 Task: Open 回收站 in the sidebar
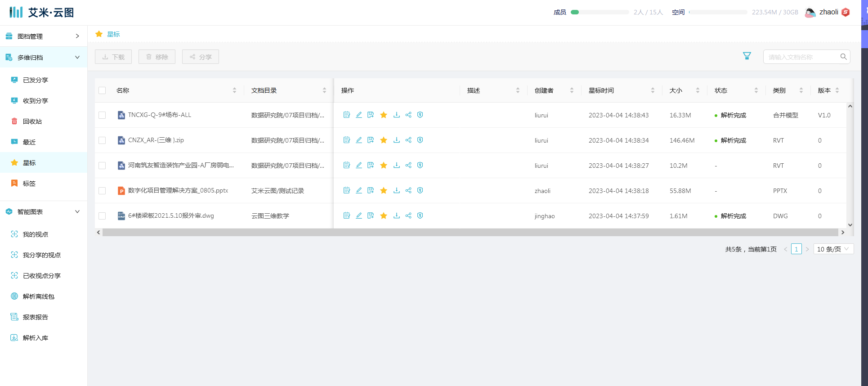[32, 121]
